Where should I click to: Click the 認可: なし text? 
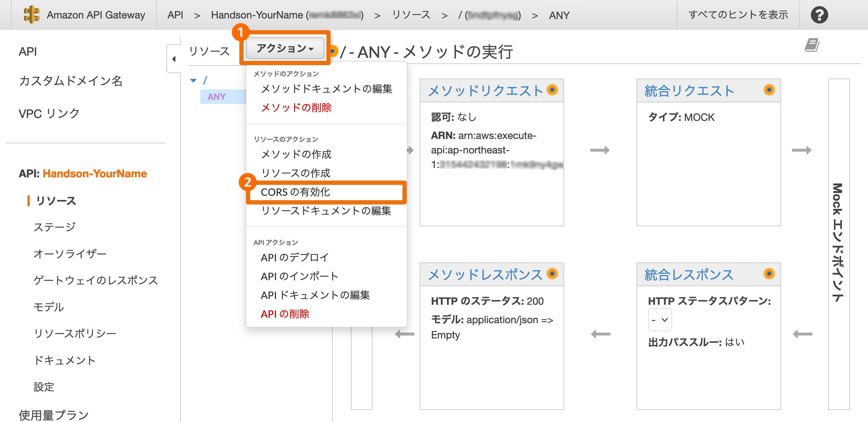click(454, 117)
